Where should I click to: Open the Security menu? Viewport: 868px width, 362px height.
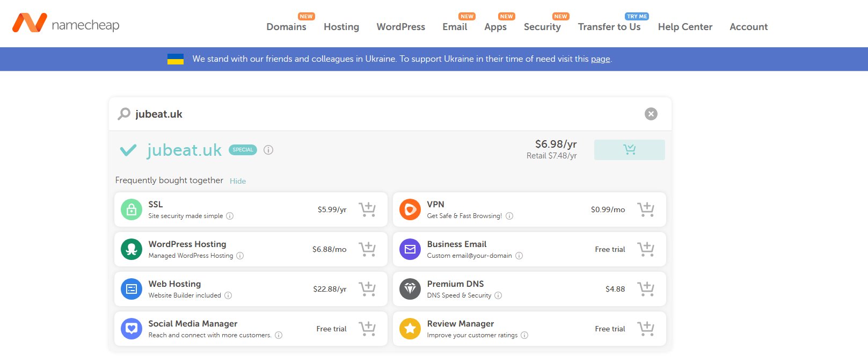[x=542, y=27]
